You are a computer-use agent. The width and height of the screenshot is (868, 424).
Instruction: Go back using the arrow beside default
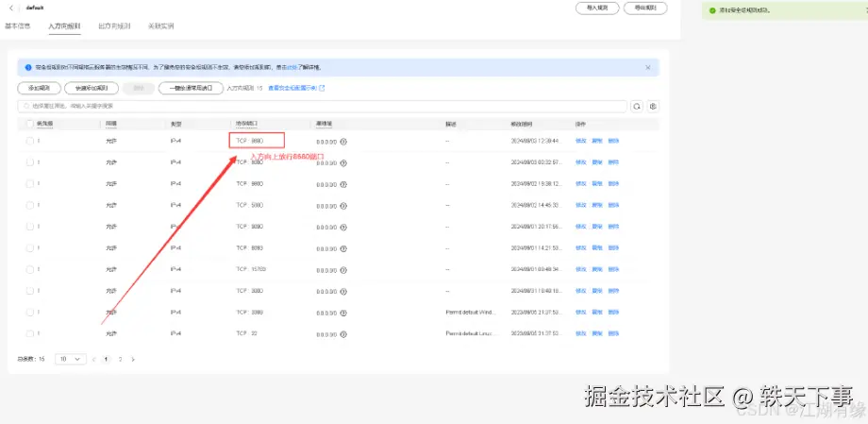pyautogui.click(x=11, y=8)
